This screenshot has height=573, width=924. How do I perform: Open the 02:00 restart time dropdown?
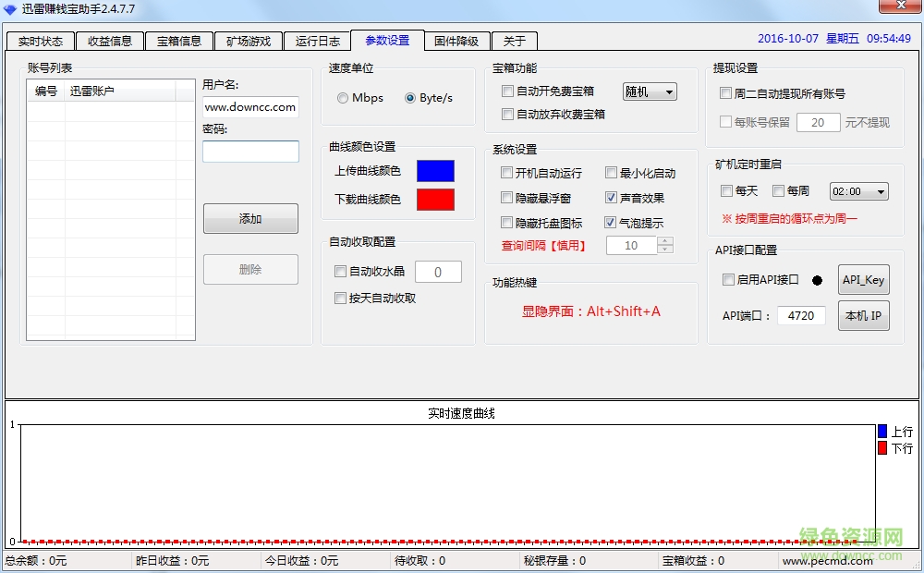[858, 191]
